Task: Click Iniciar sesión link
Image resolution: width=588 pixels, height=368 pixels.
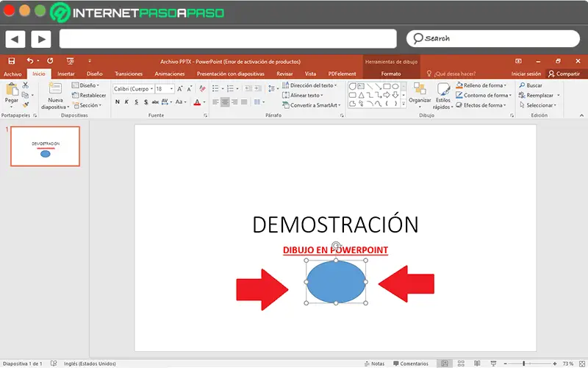Action: tap(526, 74)
